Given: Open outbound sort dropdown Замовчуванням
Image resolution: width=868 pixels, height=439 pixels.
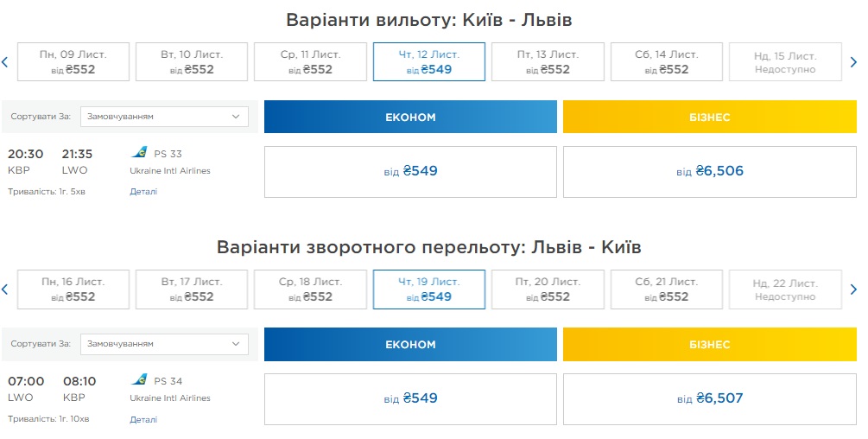Looking at the screenshot, I should point(164,117).
